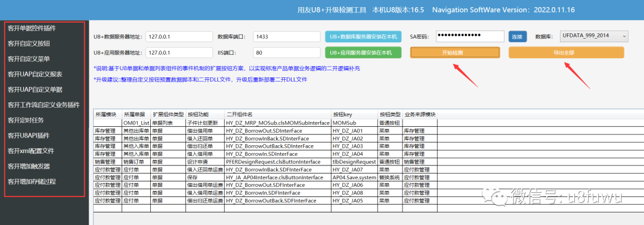Select the 子件计划更新 cell
644x225 pixels.
(x=205, y=123)
